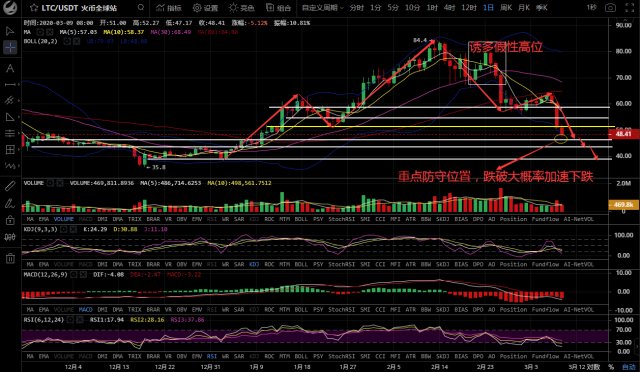Click 对数 log scale at bottom right
Screen dimensions: 640x372
[596, 367]
